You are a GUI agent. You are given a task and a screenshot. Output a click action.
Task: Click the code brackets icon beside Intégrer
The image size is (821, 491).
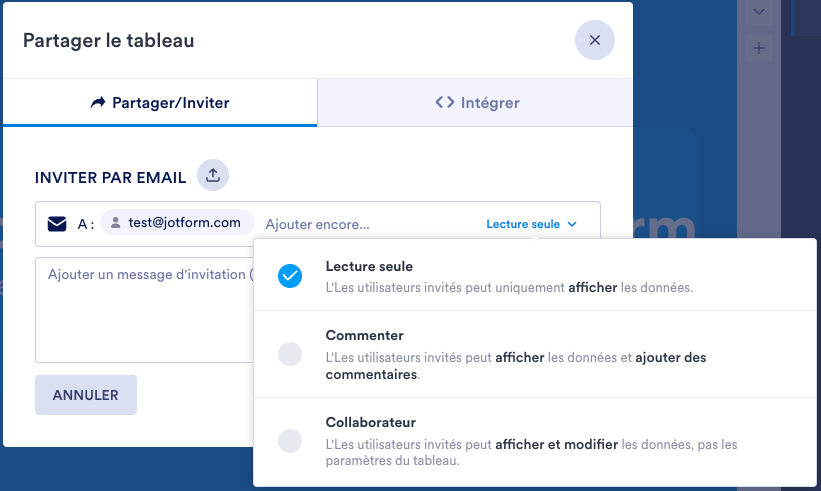click(445, 102)
